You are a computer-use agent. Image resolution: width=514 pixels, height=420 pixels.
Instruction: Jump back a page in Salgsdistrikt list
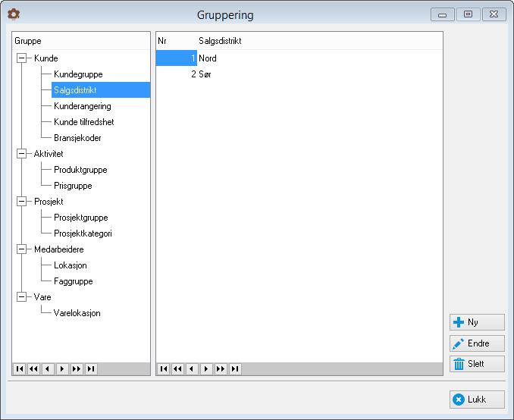tap(177, 369)
